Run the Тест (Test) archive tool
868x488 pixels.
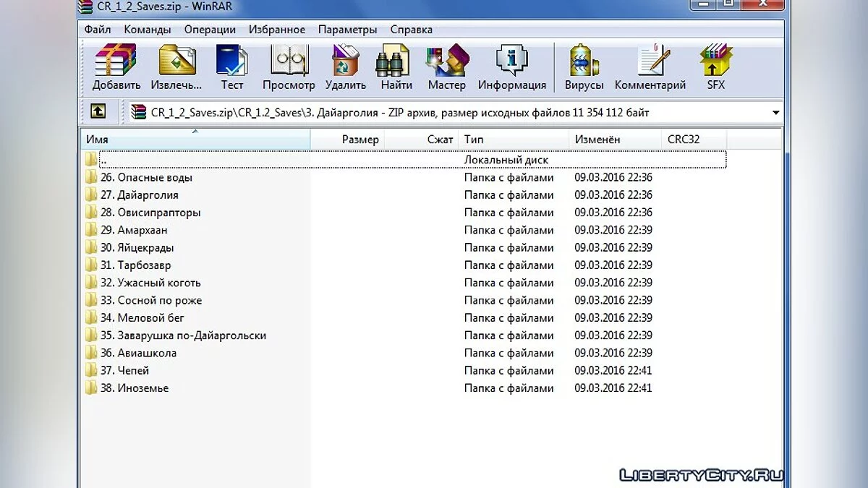(x=232, y=67)
